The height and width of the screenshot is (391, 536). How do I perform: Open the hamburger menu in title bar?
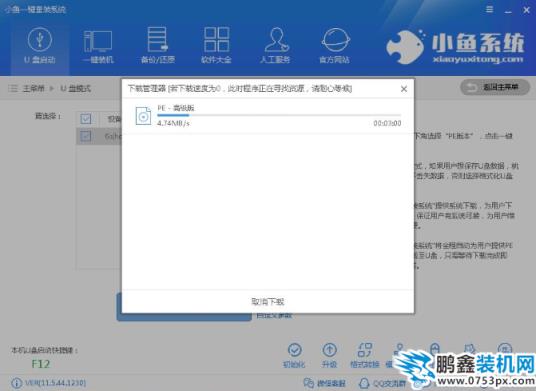(x=490, y=10)
